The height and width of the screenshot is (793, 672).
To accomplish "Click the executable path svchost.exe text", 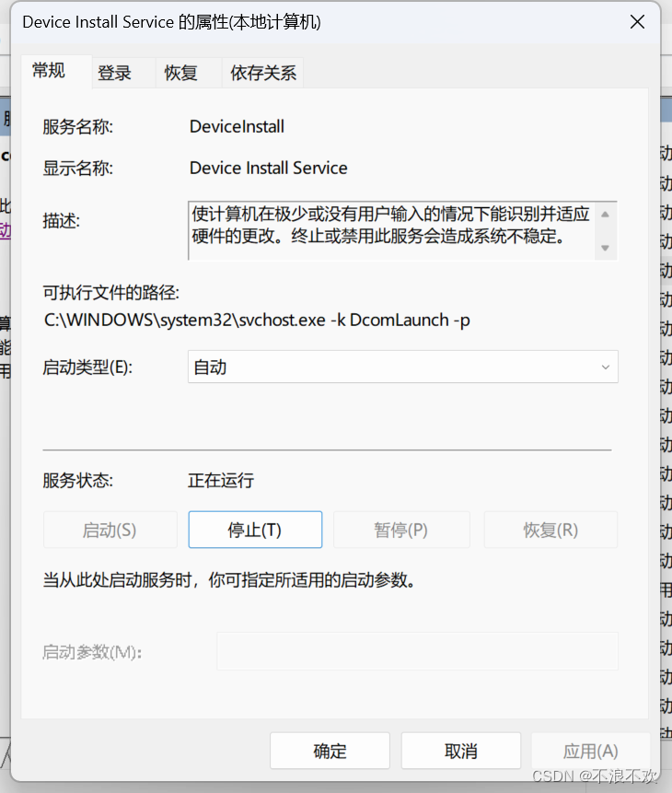I will [257, 321].
